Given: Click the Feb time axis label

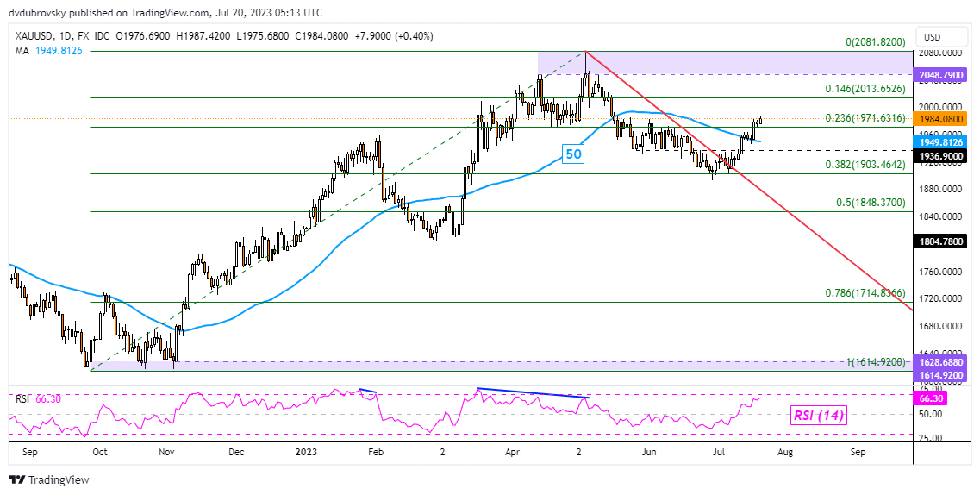Looking at the screenshot, I should pyautogui.click(x=374, y=452).
